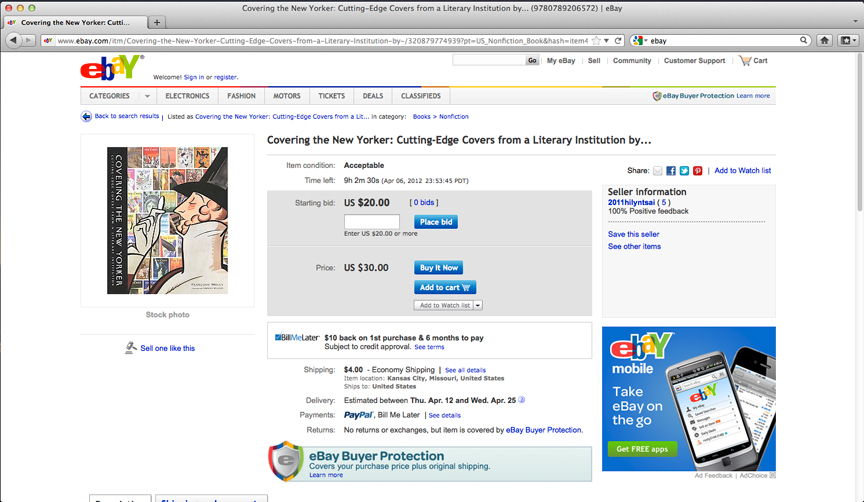864x502 pixels.
Task: Open Add to Watch list dropdown arrow
Action: [478, 305]
